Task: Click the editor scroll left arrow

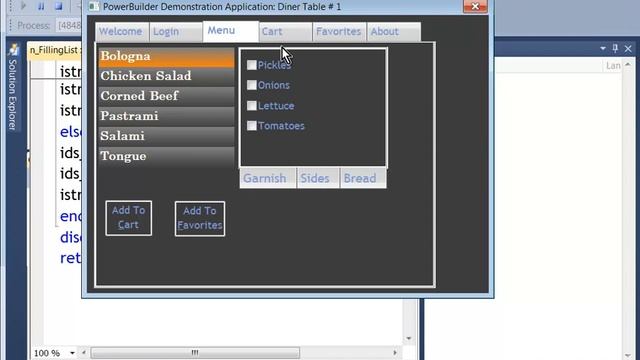Action: [84, 353]
